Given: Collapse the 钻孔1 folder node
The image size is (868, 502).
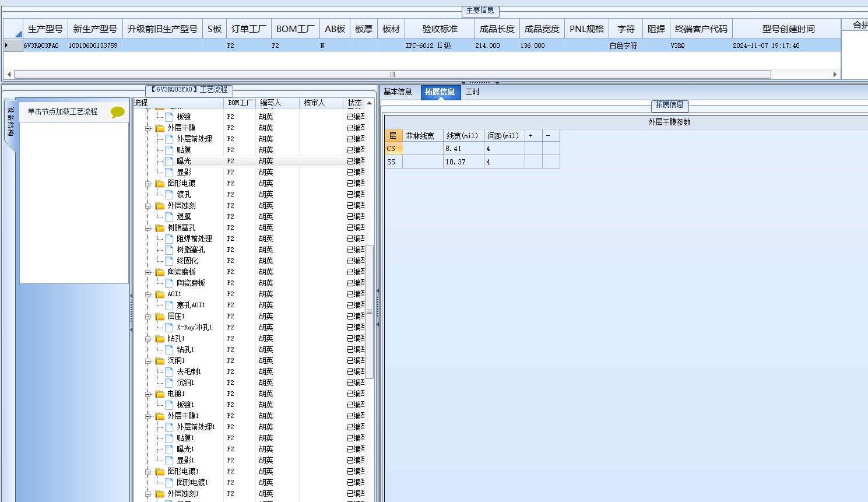Looking at the screenshot, I should [148, 339].
